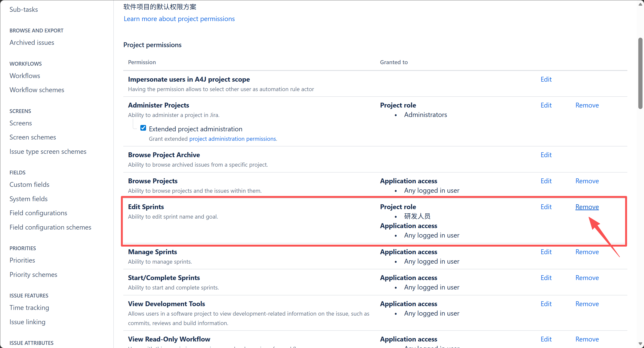Open Custom fields settings
The image size is (644, 348).
click(x=29, y=185)
